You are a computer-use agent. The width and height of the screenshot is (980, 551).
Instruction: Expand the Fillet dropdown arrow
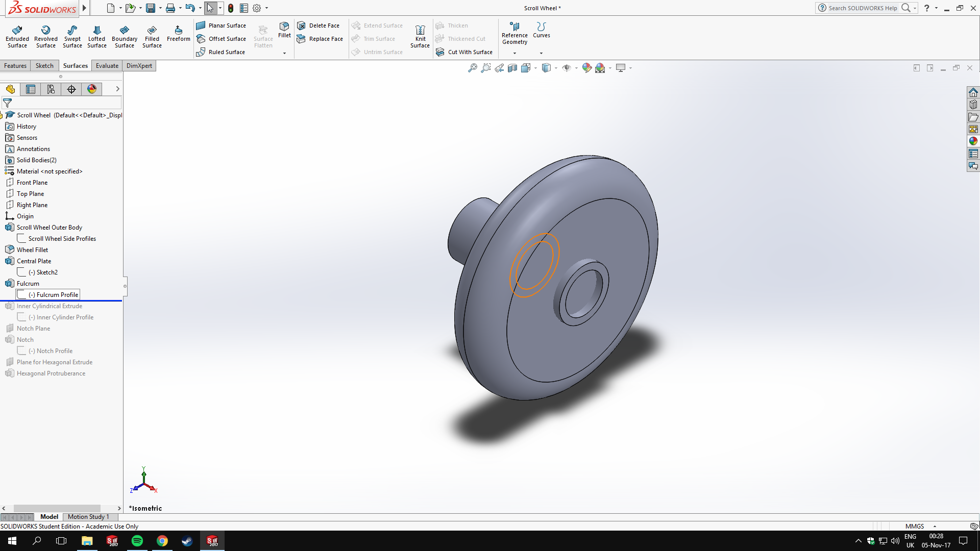point(284,53)
